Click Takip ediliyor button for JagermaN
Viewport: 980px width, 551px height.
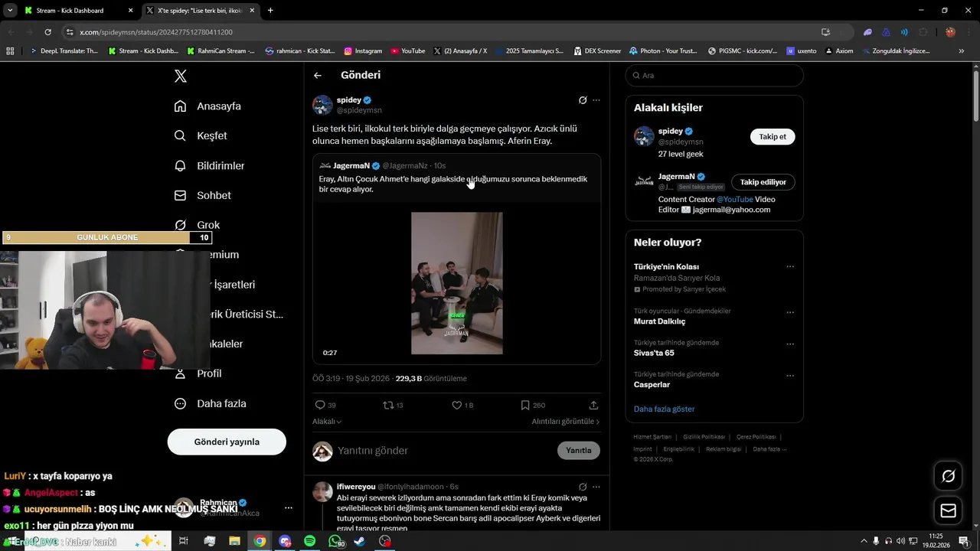click(x=763, y=182)
